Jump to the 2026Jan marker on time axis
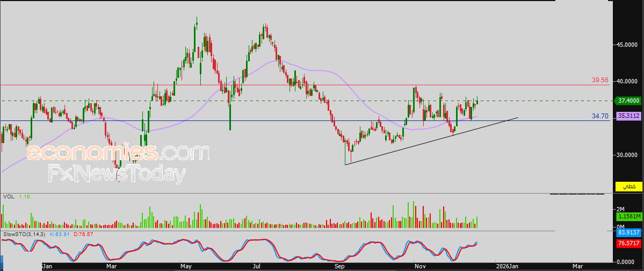This screenshot has height=271, width=644. tap(506, 267)
